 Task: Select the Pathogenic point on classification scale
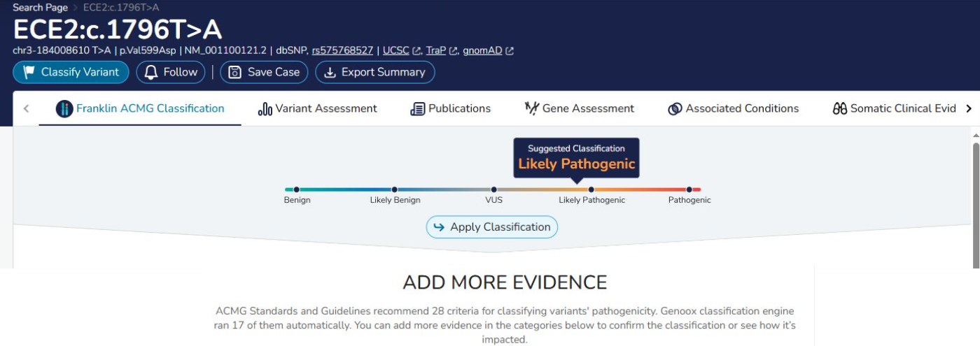click(x=689, y=189)
